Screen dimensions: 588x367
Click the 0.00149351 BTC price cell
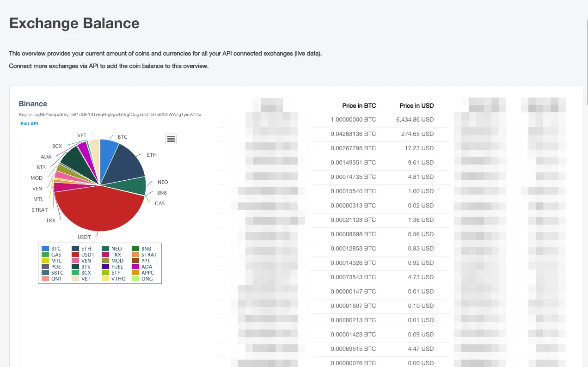353,163
